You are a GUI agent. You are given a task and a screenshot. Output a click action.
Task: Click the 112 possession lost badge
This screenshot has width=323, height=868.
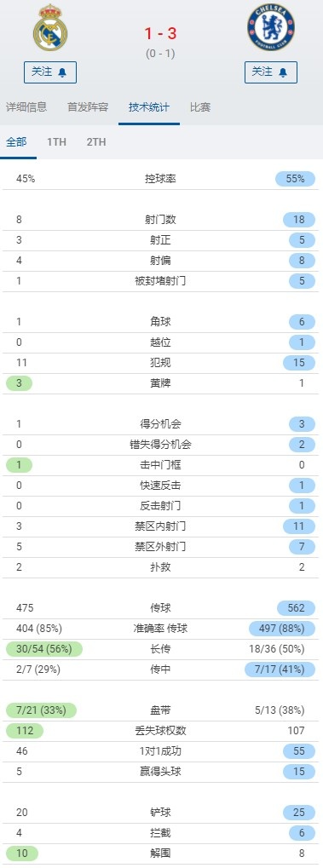[x=25, y=731]
